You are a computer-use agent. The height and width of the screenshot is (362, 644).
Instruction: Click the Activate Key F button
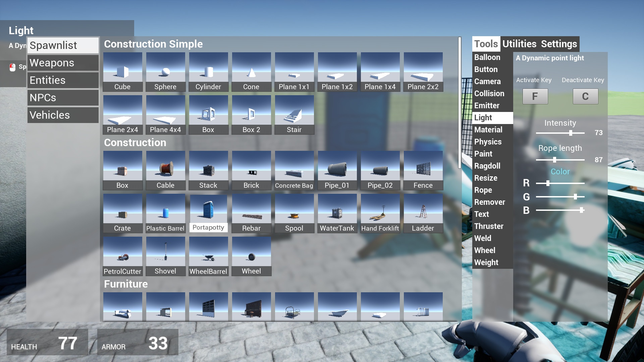pos(535,97)
